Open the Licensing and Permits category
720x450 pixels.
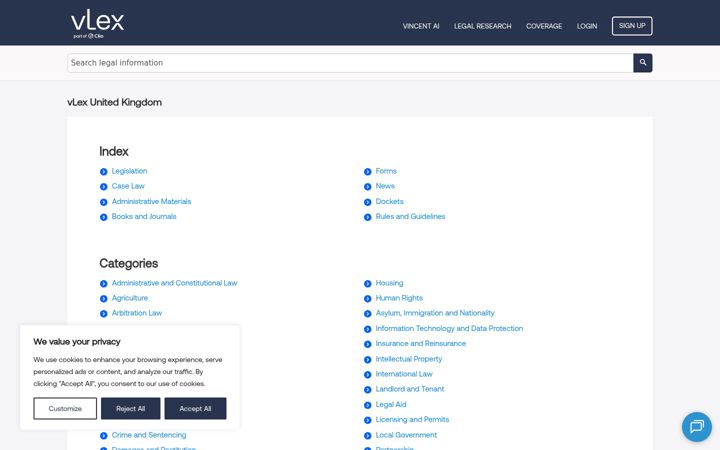[412, 419]
